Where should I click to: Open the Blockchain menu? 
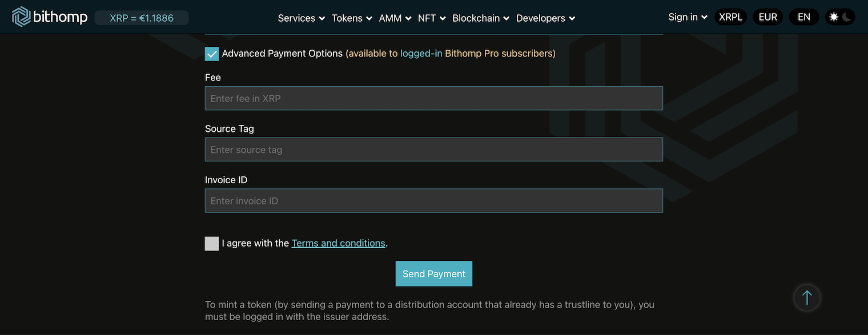(x=480, y=18)
